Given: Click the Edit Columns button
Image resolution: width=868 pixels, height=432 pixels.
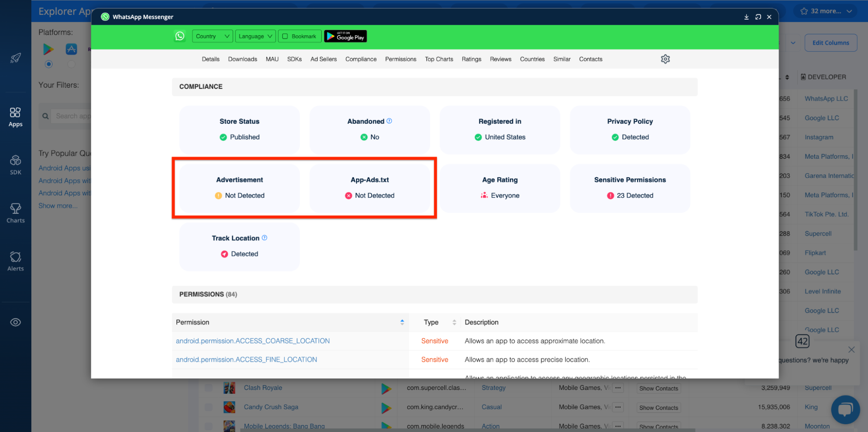Looking at the screenshot, I should (831, 43).
